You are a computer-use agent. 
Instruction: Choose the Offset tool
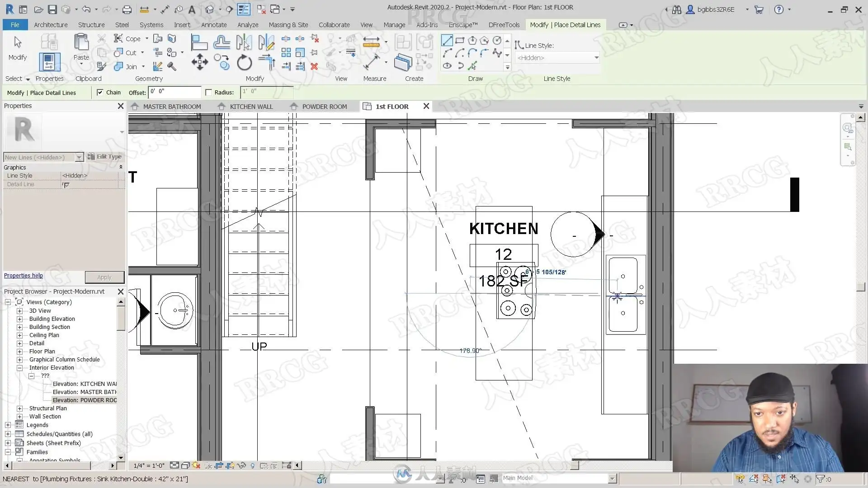tap(222, 42)
